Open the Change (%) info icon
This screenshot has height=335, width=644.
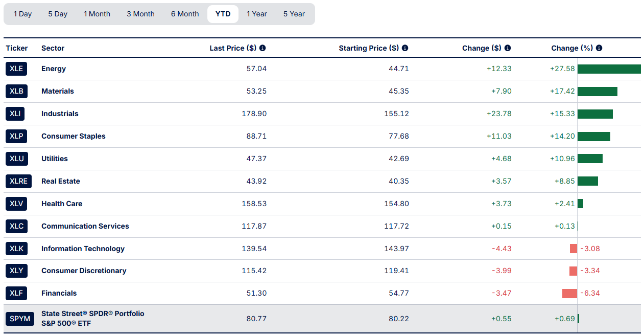point(599,48)
